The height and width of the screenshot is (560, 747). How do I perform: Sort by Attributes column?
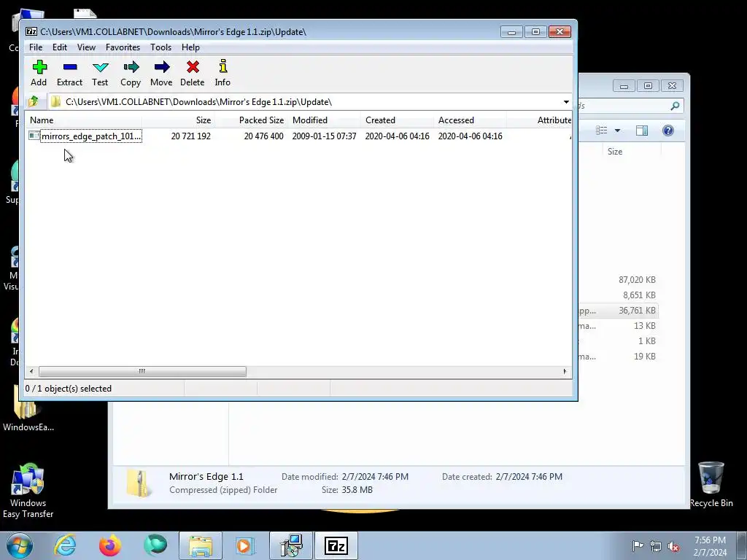(x=539, y=120)
